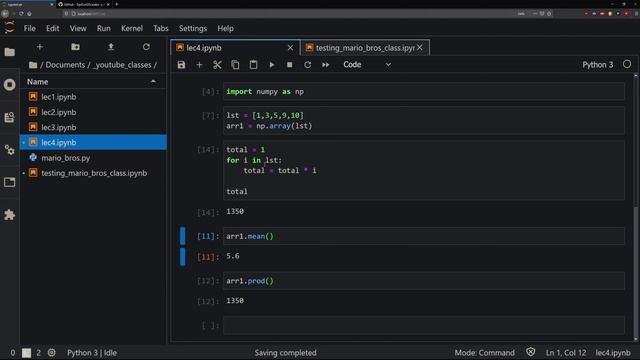Close the lec4.ipynb tab
The width and height of the screenshot is (640, 360).
tap(290, 48)
